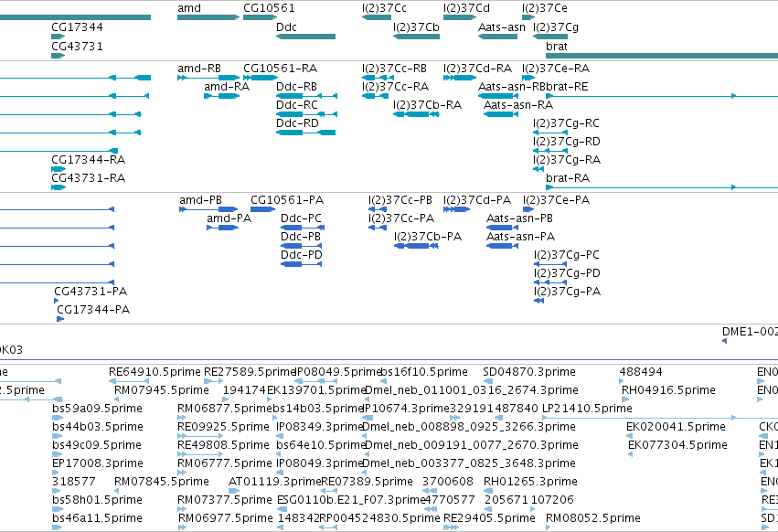Select the amd-PA protein feature
The height and width of the screenshot is (532, 778).
222,228
